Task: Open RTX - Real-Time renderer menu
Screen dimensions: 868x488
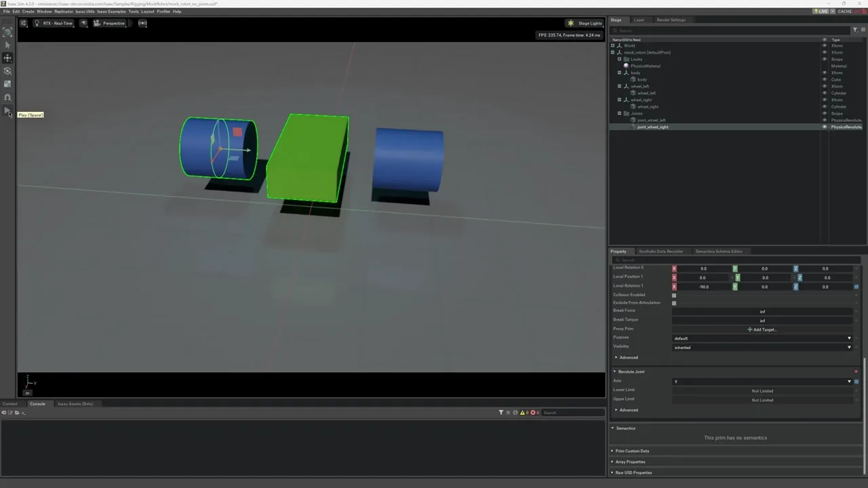Action: coord(54,23)
